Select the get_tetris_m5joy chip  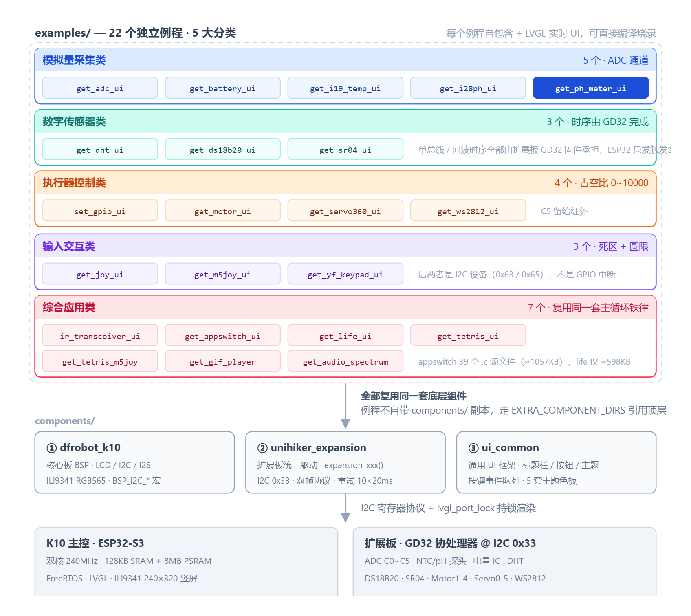(100, 361)
